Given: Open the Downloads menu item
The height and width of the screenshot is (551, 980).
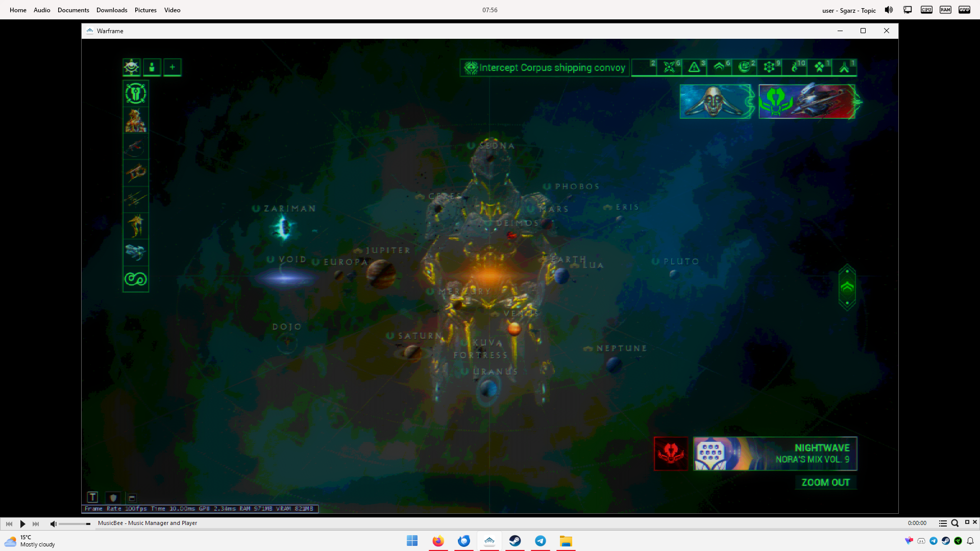Looking at the screenshot, I should coord(112,10).
